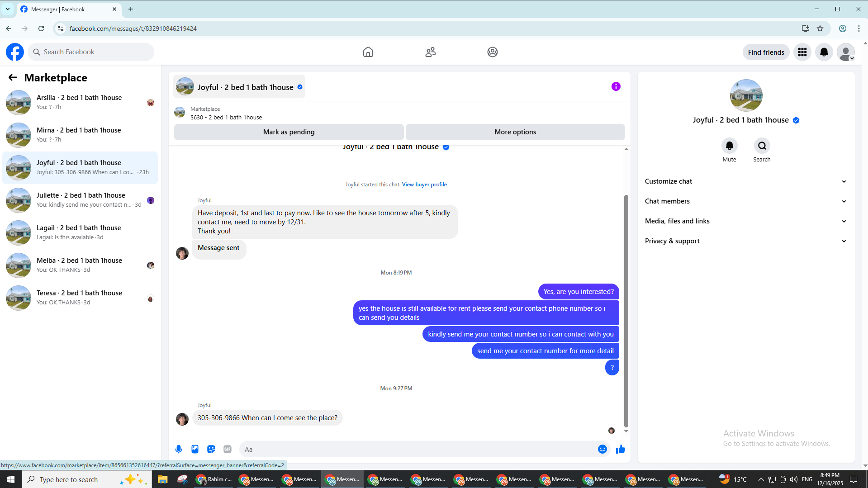Attach a photo using the image icon
The width and height of the screenshot is (868, 488).
point(195,449)
